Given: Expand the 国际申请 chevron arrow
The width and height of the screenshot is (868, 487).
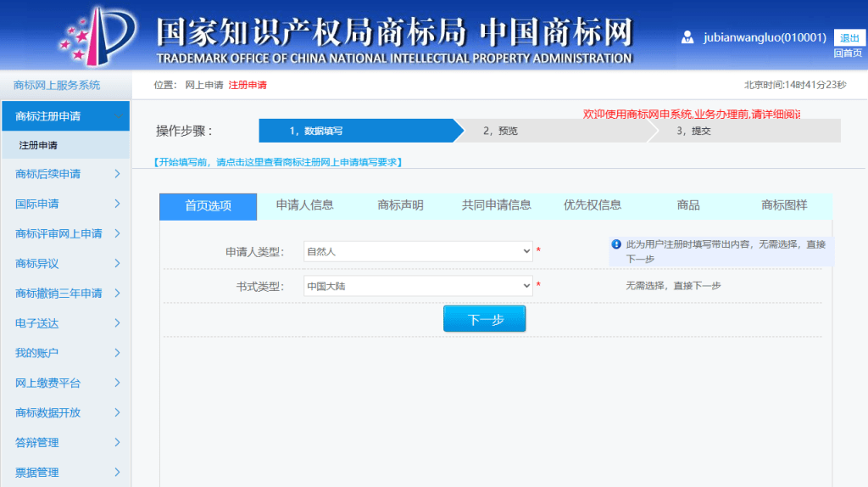Looking at the screenshot, I should (117, 204).
